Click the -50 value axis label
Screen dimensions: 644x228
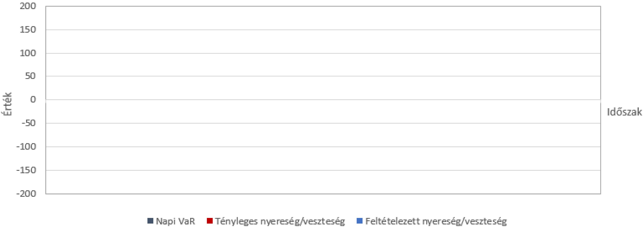(x=29, y=123)
